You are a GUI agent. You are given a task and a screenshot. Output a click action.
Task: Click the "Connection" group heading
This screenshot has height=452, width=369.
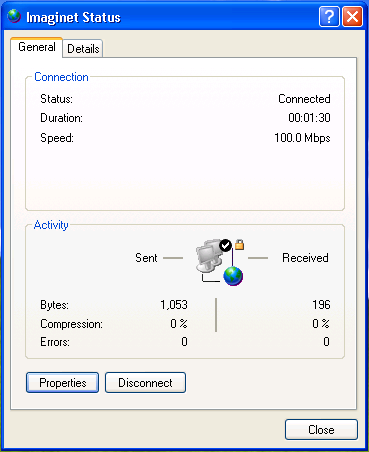point(61,77)
